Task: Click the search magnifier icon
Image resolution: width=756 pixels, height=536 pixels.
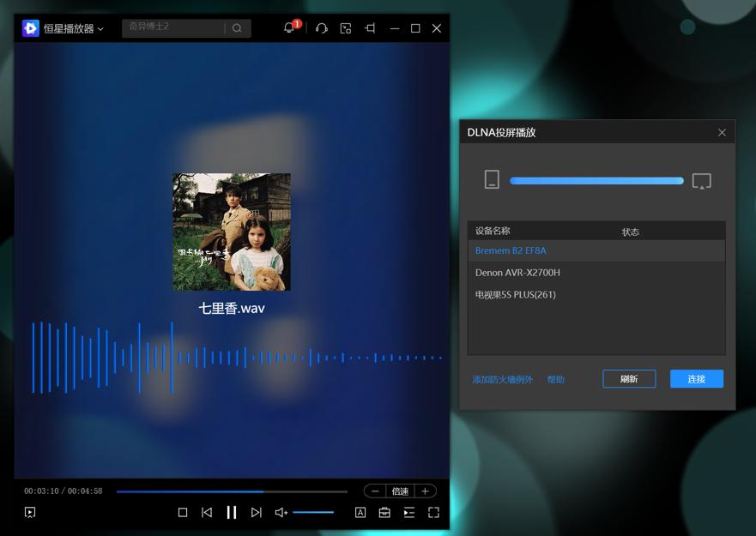Action: tap(237, 28)
